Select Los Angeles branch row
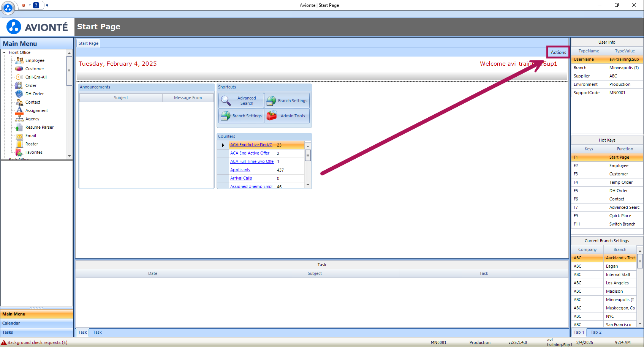Screen dimensions: 644x347 (x=604, y=283)
